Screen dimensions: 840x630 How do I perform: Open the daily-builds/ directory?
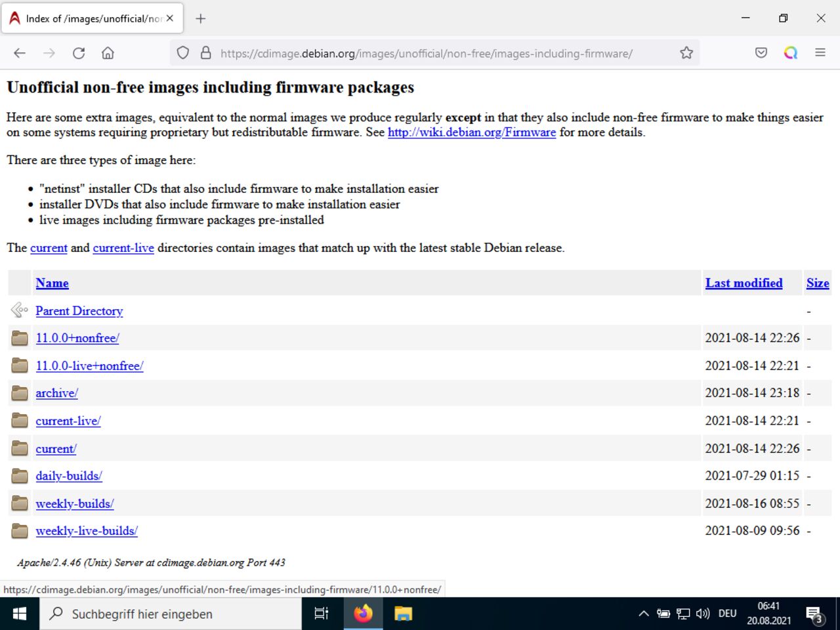69,476
